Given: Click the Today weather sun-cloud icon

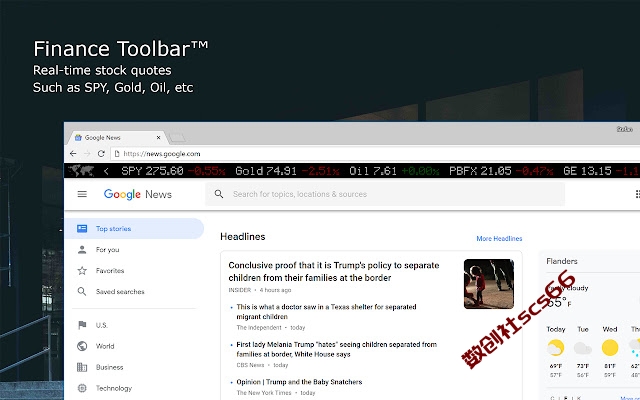Looking at the screenshot, I should point(556,348).
